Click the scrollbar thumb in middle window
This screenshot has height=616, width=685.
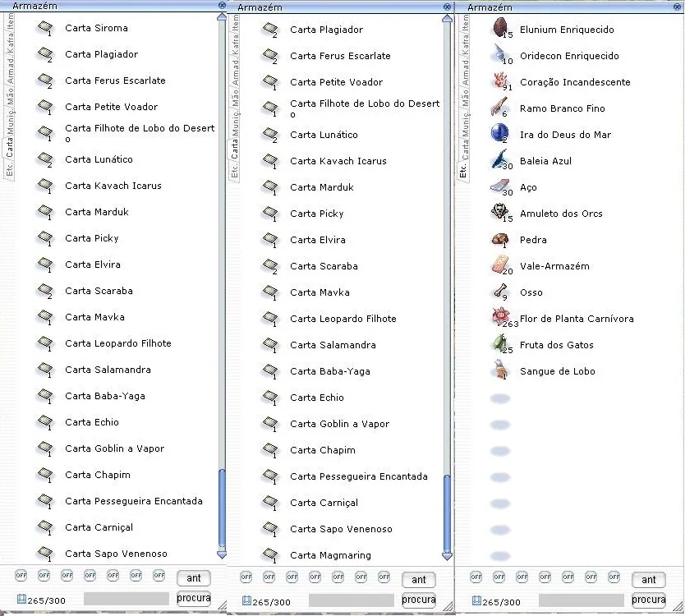coord(447,513)
